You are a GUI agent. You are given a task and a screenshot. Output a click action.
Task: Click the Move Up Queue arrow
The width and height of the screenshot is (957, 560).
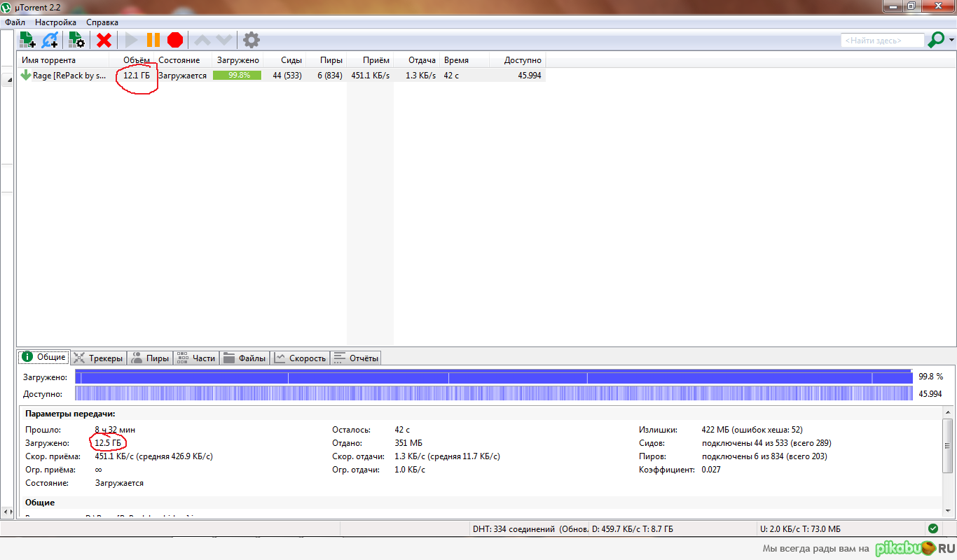coord(202,40)
